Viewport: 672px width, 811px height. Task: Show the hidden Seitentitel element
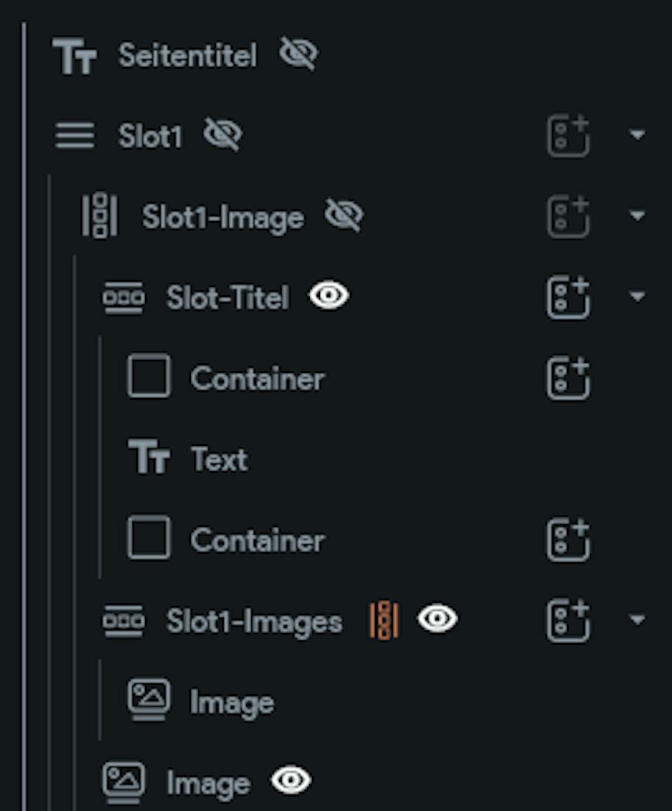(298, 54)
